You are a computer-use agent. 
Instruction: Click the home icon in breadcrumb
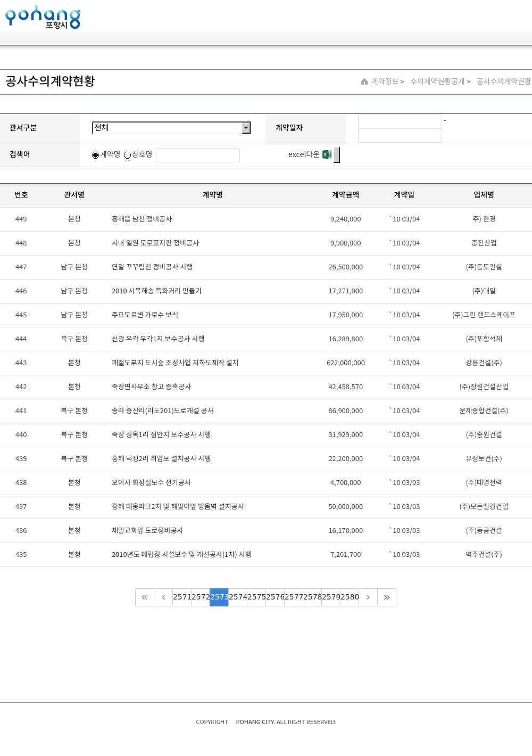tap(364, 81)
